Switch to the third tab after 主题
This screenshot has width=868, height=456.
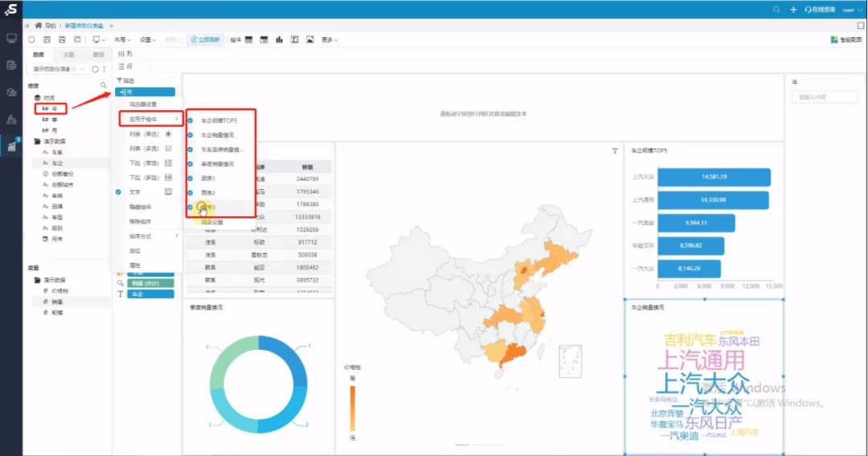(x=99, y=55)
